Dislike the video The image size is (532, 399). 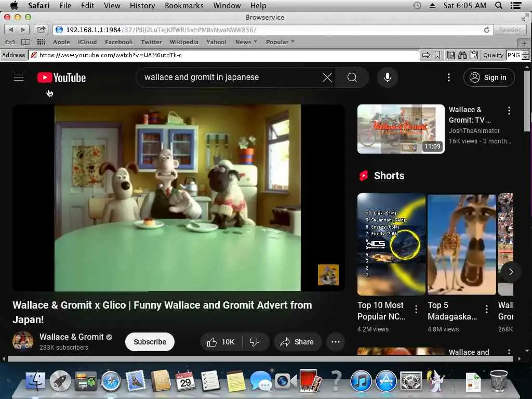coord(255,342)
